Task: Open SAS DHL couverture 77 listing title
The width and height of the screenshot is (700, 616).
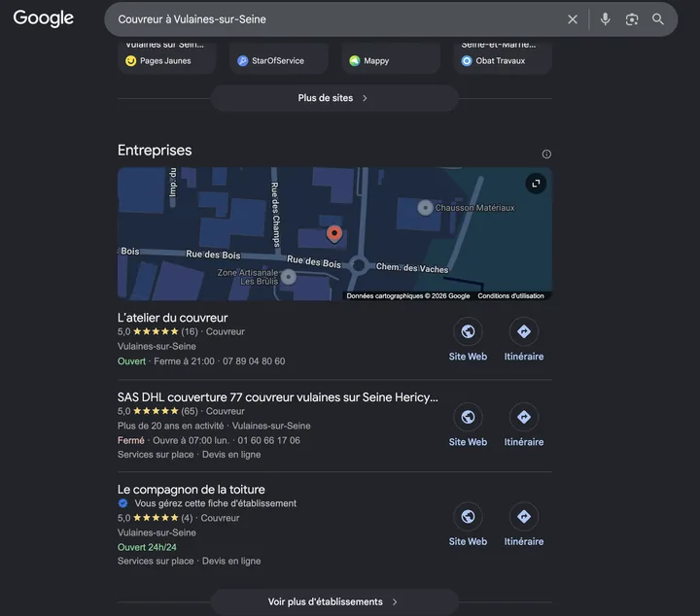Action: [x=278, y=397]
